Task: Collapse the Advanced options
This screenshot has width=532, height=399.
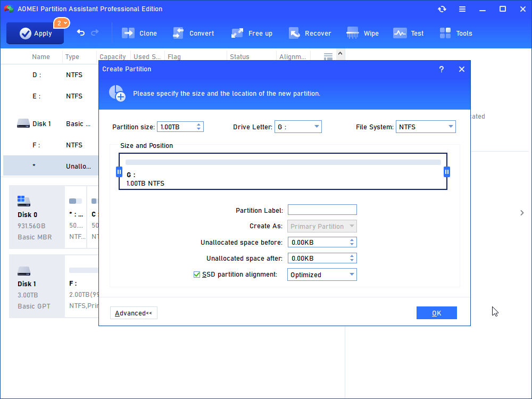Action: (x=134, y=313)
